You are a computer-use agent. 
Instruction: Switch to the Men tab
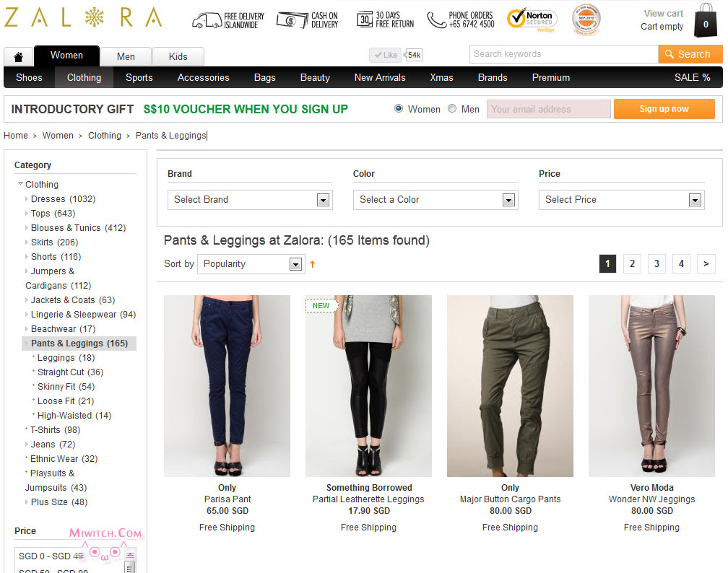click(126, 56)
